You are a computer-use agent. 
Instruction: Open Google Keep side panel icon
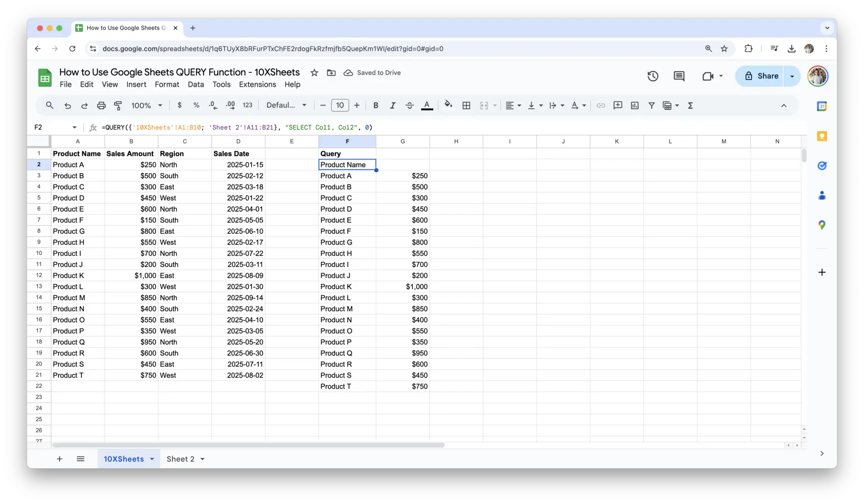click(x=822, y=136)
